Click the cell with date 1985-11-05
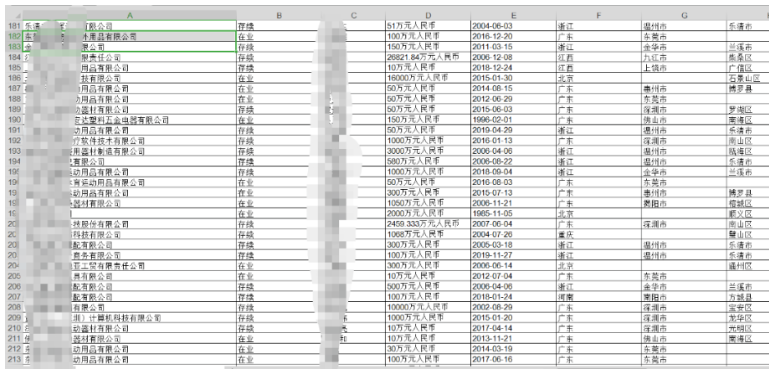 pos(513,214)
